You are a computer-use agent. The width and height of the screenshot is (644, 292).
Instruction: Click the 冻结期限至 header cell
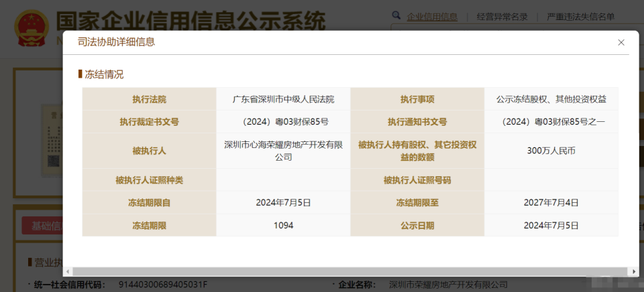tap(417, 202)
